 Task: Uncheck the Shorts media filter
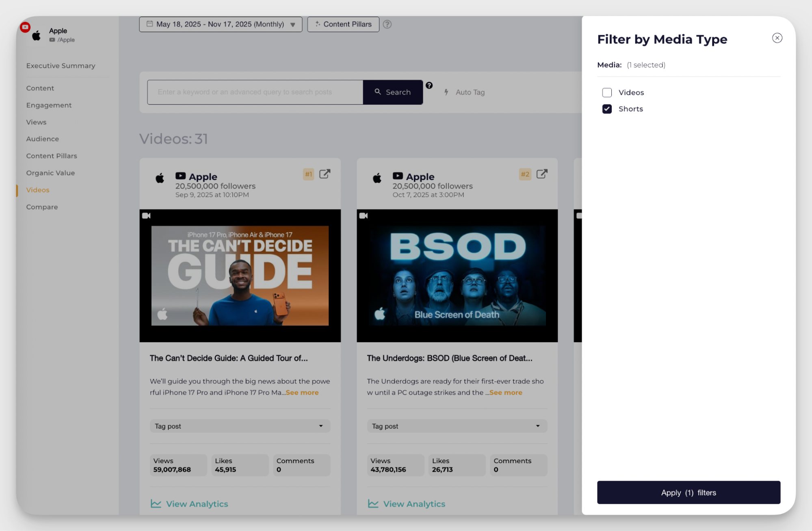607,109
